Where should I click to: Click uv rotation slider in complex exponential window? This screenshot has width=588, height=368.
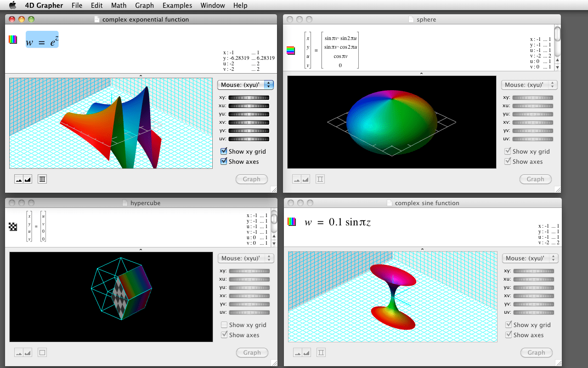[249, 139]
